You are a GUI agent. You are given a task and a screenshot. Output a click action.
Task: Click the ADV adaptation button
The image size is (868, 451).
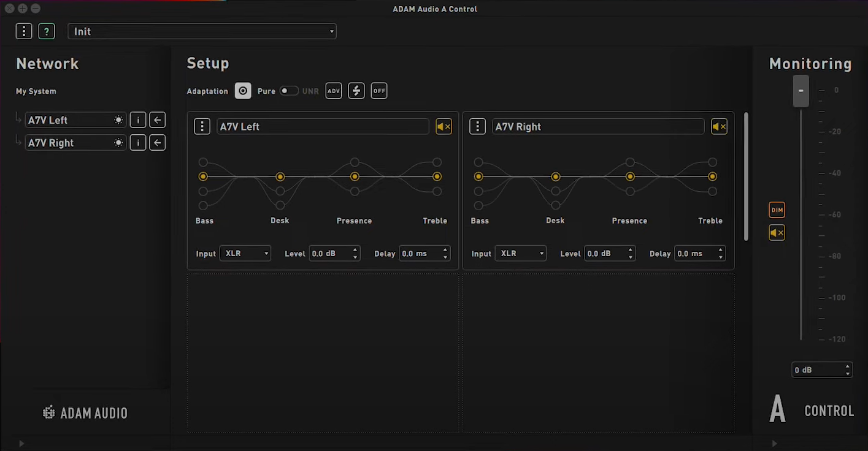pos(333,90)
